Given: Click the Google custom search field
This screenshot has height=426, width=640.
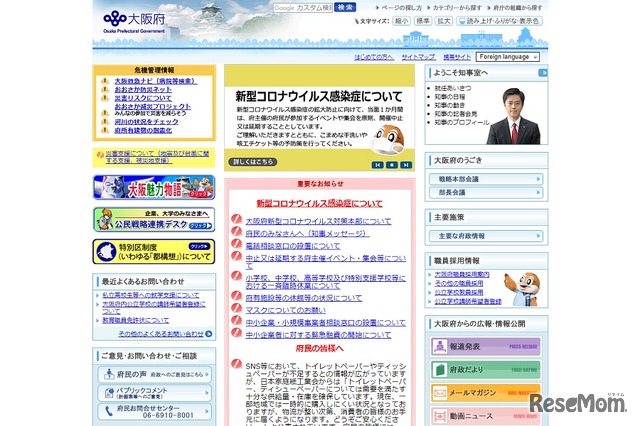Looking at the screenshot, I should pyautogui.click(x=303, y=8).
